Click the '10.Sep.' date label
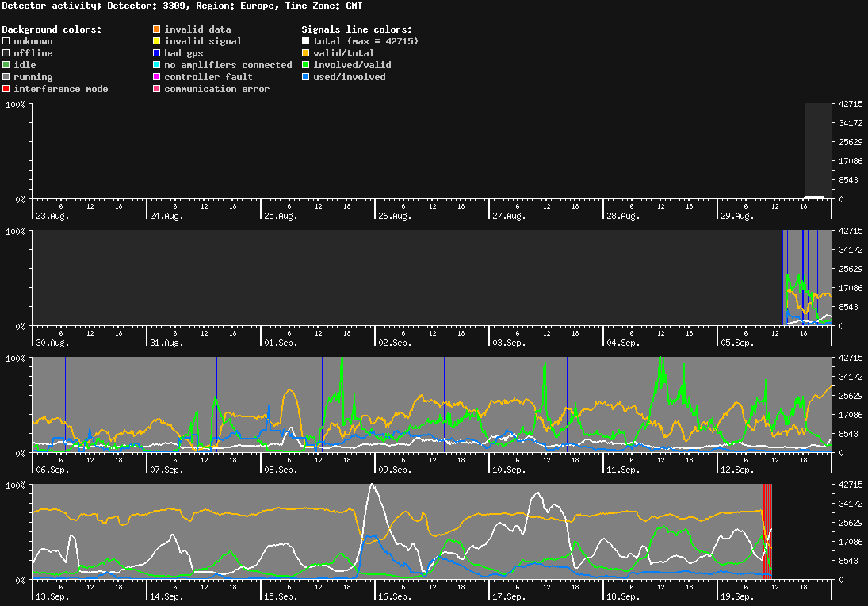The width and height of the screenshot is (868, 606). (x=509, y=470)
